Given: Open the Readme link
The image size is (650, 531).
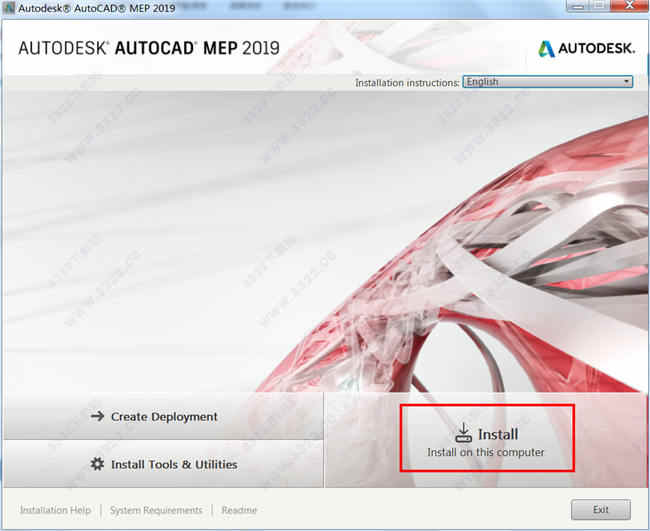Looking at the screenshot, I should [239, 510].
